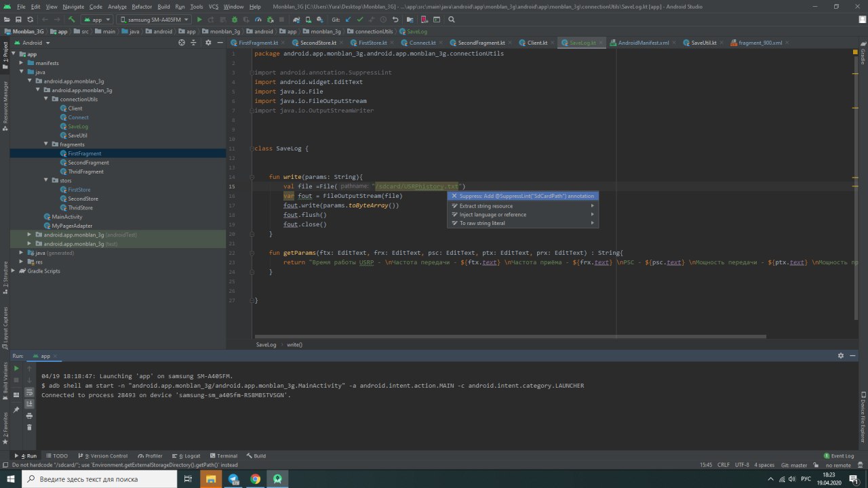The height and width of the screenshot is (488, 868).
Task: Open the Logcat tool window
Action: click(185, 455)
